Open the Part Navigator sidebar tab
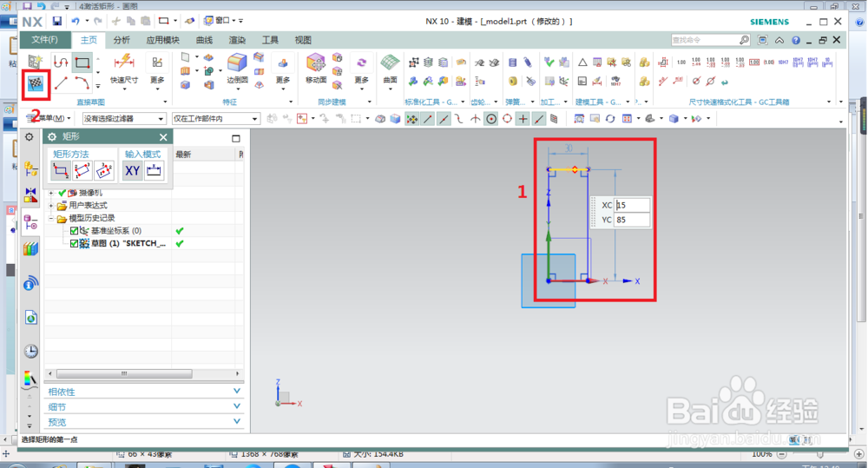 [31, 222]
